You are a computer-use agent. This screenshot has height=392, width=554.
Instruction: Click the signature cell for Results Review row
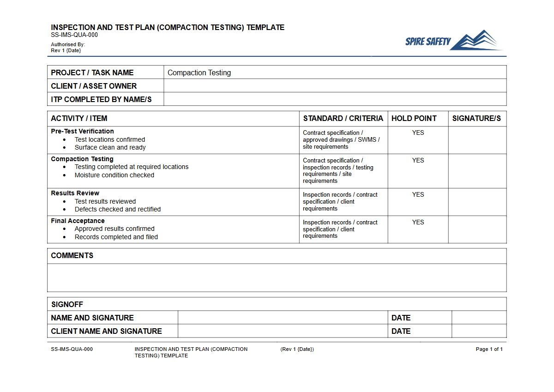[x=477, y=202]
